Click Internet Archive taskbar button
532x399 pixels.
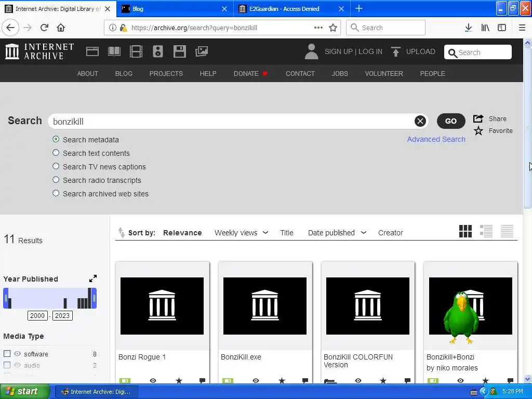[96, 392]
